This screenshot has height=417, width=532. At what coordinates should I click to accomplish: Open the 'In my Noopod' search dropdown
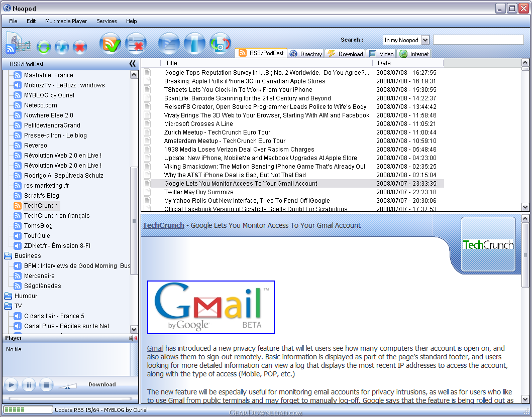coord(425,40)
